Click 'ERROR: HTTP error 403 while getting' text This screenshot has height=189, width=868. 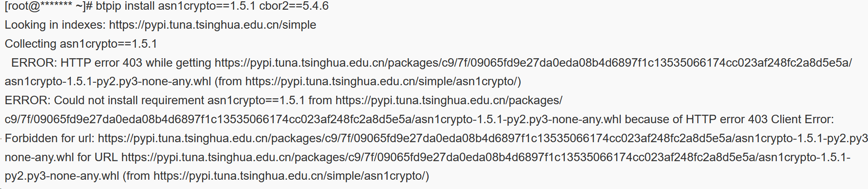click(111, 63)
